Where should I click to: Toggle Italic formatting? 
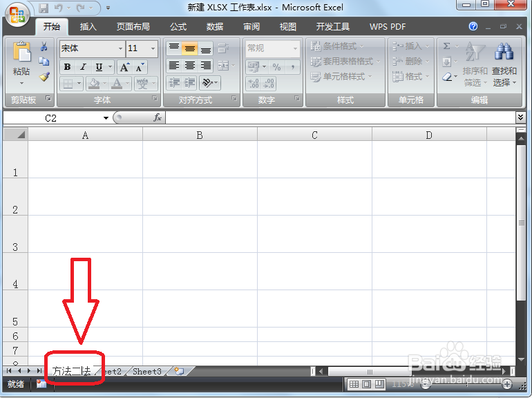(84, 67)
